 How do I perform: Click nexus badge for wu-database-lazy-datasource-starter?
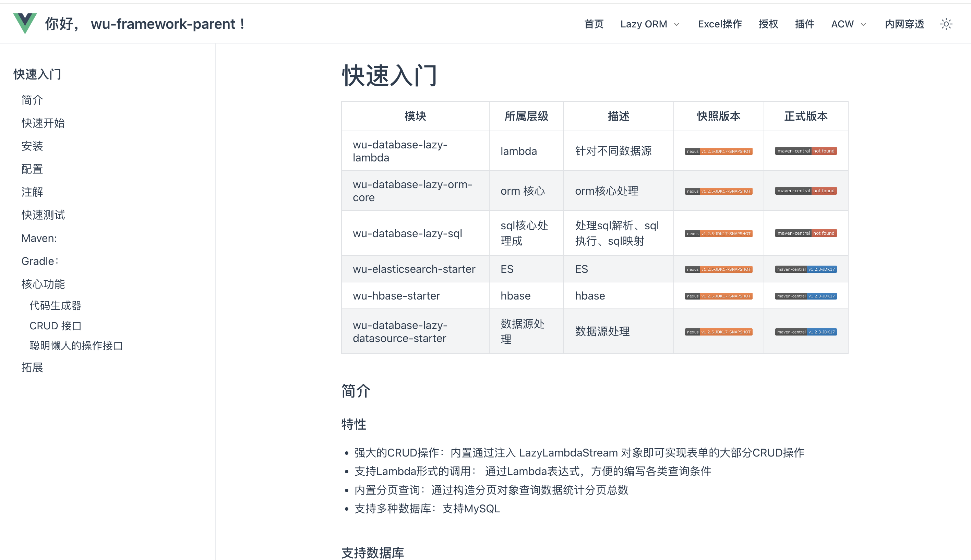pos(718,332)
